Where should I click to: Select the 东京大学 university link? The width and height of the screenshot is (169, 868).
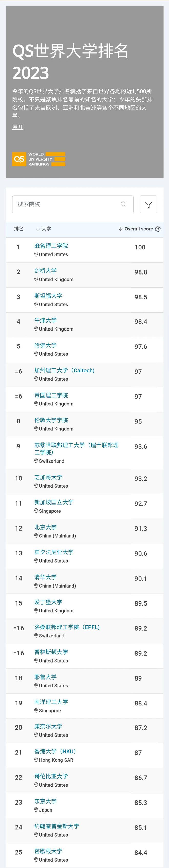click(45, 801)
